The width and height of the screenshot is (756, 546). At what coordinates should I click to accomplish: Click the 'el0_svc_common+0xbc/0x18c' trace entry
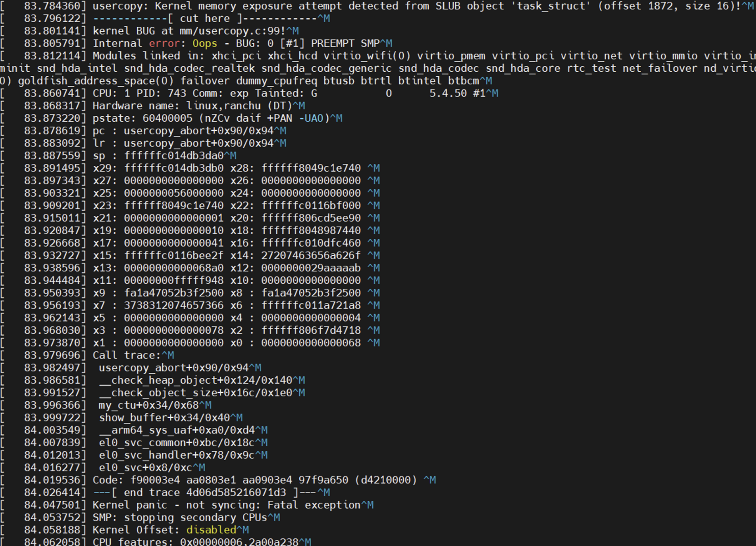[177, 443]
